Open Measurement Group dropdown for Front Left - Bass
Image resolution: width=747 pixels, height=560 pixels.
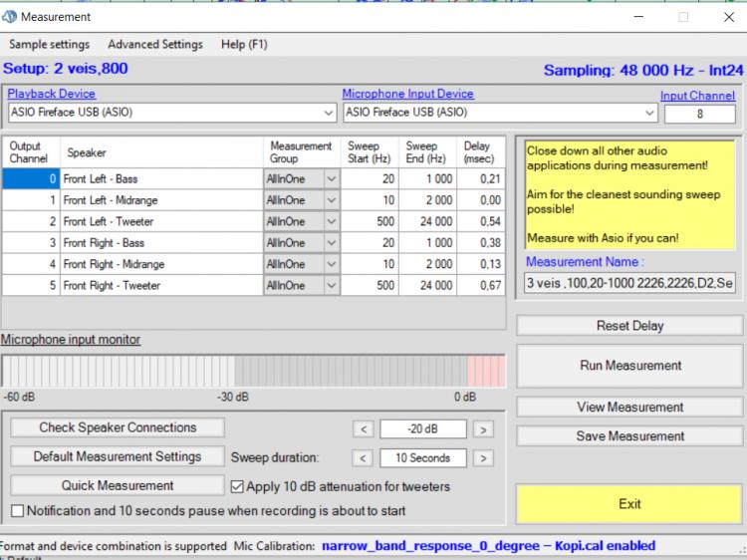[332, 179]
